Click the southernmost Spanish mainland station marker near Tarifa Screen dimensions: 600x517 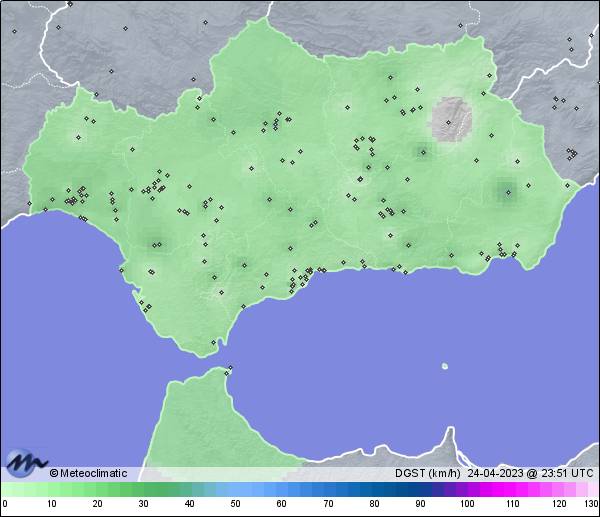214,342
